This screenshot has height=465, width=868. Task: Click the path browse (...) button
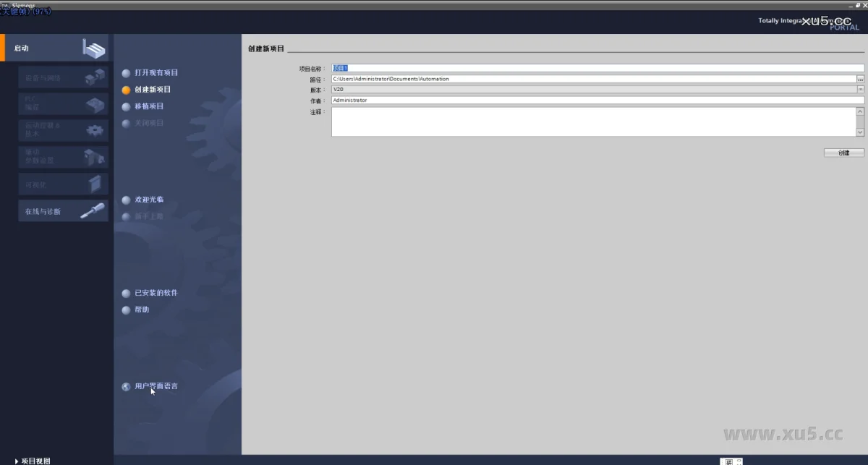(861, 79)
